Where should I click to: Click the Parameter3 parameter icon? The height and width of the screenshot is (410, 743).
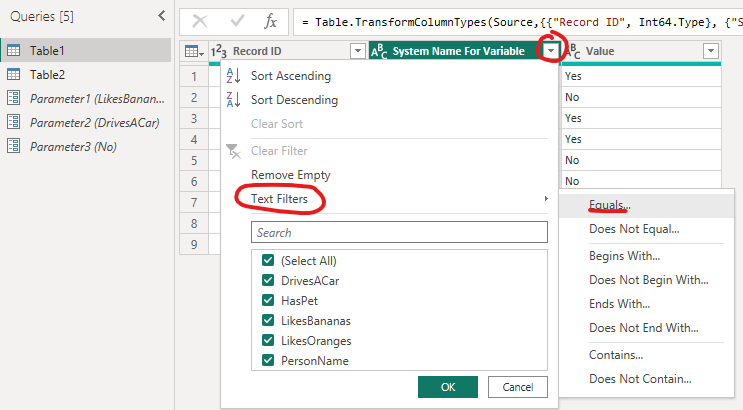pyautogui.click(x=14, y=146)
